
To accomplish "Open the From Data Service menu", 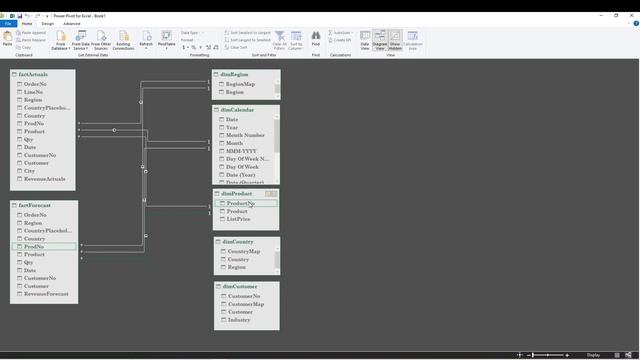I will (80, 40).
